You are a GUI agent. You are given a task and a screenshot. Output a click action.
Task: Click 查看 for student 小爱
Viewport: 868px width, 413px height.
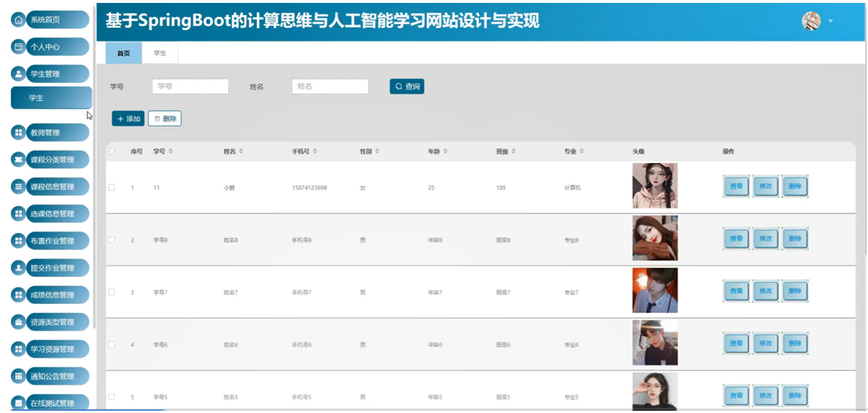click(736, 187)
